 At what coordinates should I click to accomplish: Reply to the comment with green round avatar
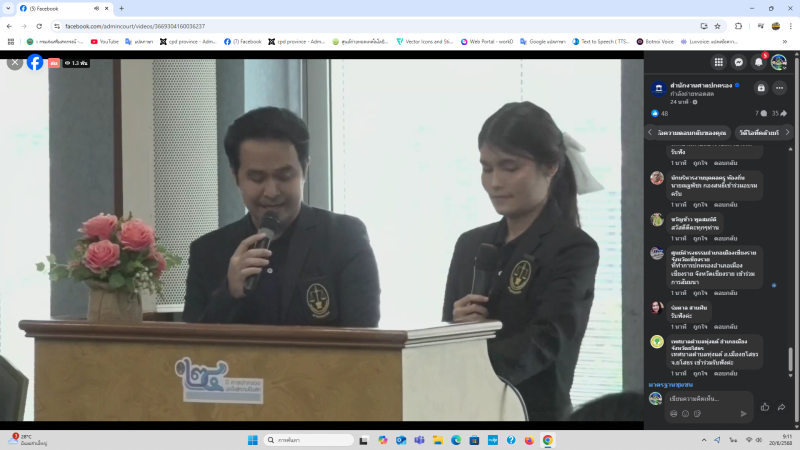tap(726, 373)
